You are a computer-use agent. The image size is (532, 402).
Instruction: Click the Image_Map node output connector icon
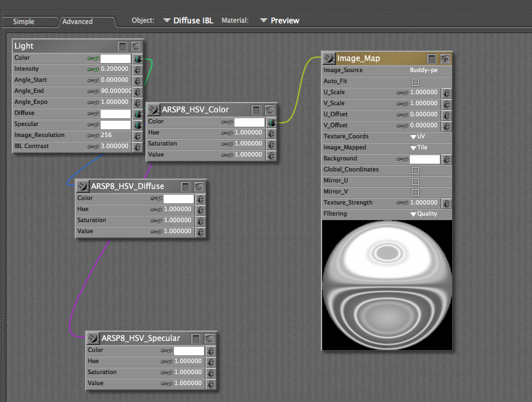(329, 59)
